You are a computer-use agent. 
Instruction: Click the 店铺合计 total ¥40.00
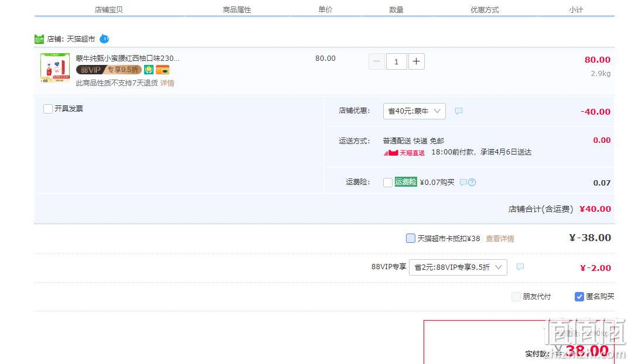[x=595, y=209]
